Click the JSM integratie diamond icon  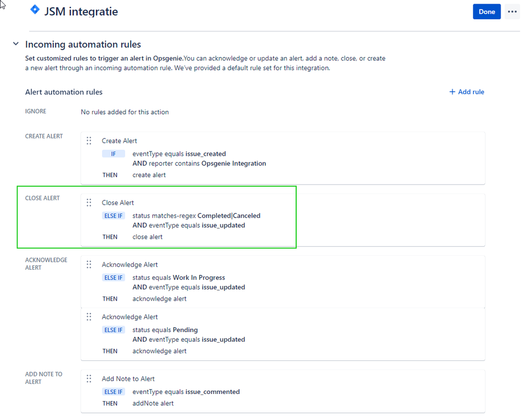(x=35, y=10)
